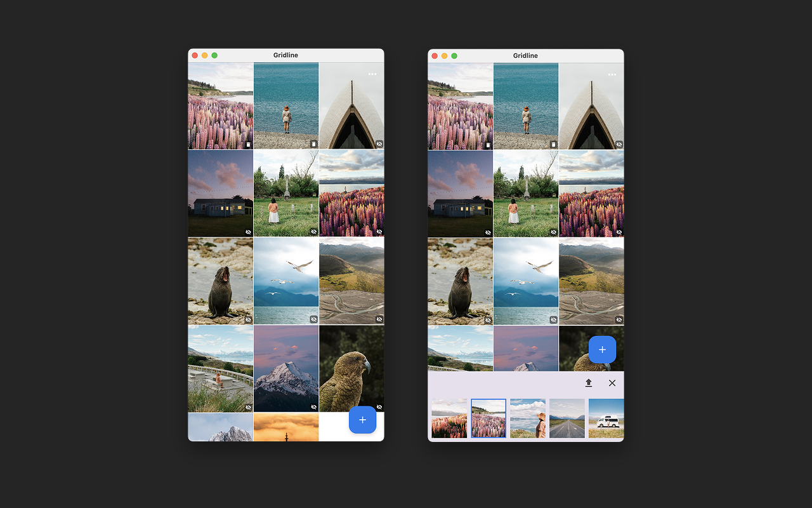The image size is (812, 508).
Task: Select the dusk cabin photo in right window
Action: 460,194
